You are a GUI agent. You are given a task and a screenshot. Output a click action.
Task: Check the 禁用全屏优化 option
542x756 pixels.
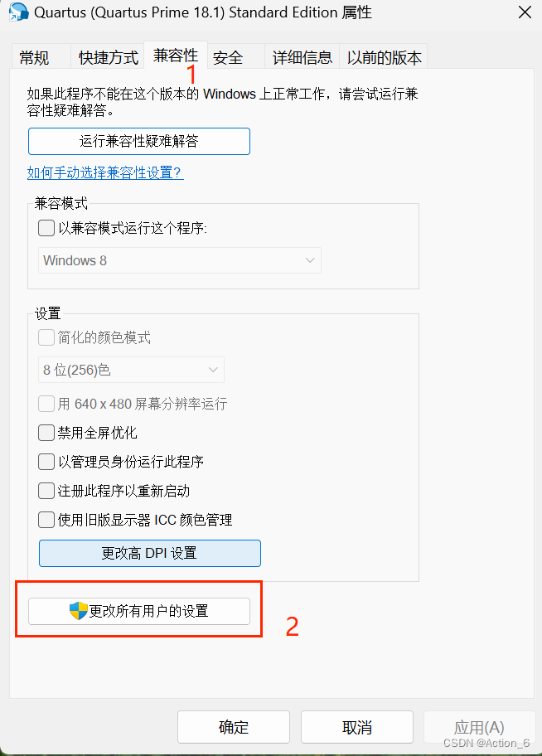point(46,432)
